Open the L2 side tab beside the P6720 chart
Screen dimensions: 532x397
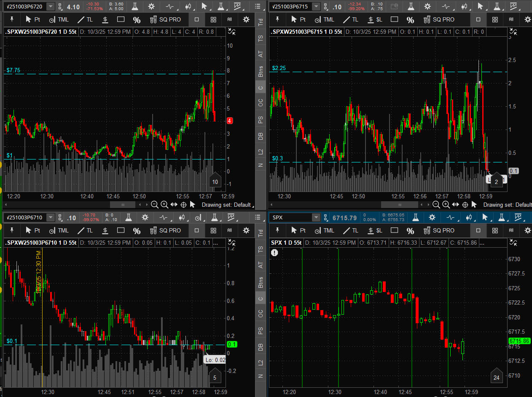click(x=261, y=151)
